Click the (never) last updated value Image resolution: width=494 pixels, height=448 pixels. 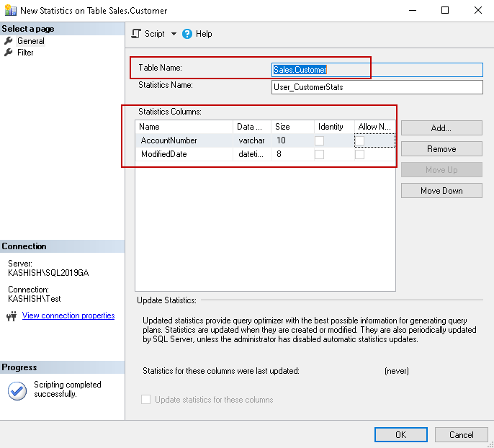[397, 371]
